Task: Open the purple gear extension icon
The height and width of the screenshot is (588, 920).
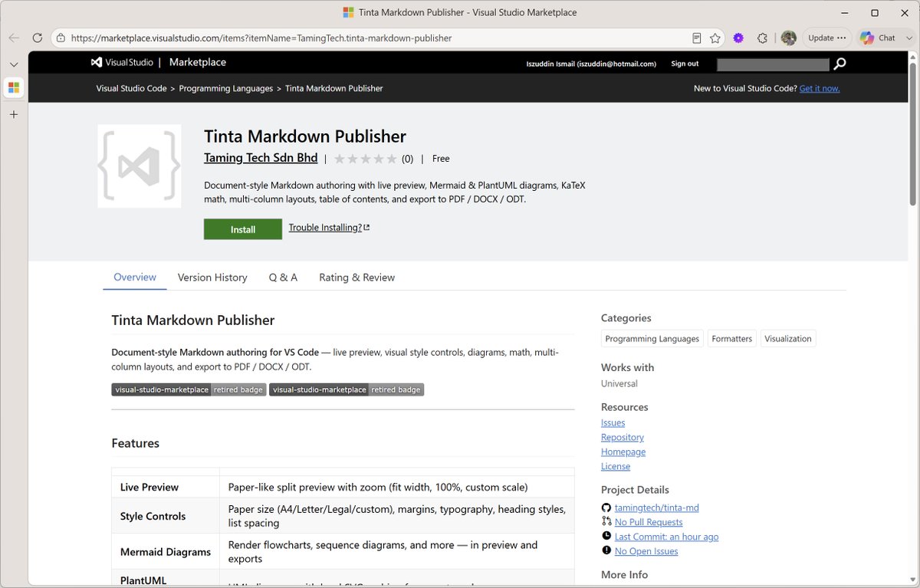Action: tap(738, 38)
